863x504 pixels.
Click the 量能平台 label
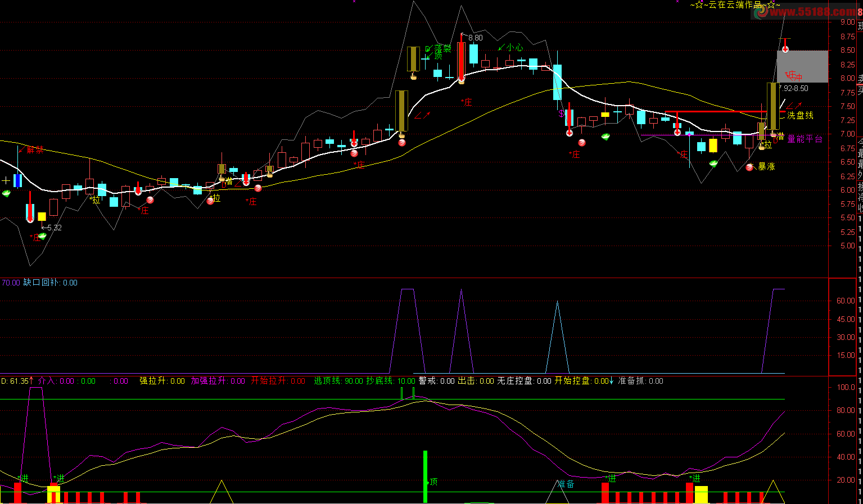[x=805, y=139]
